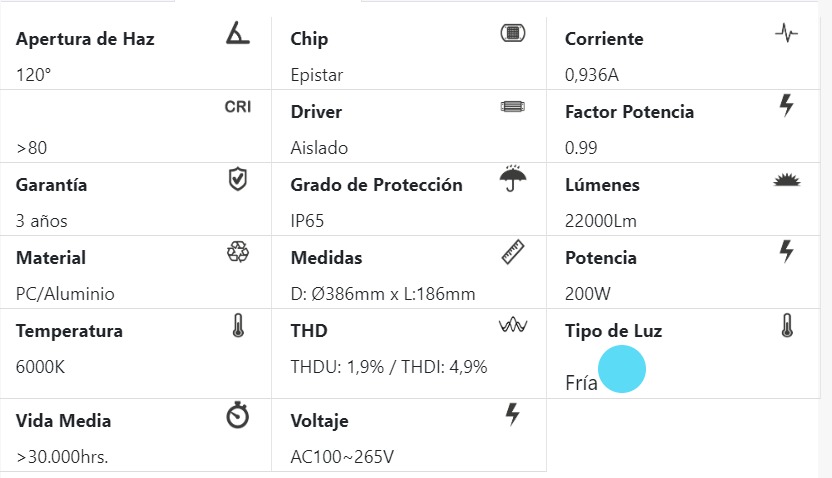
Task: Click the Material recycle icon
Action: 237,252
